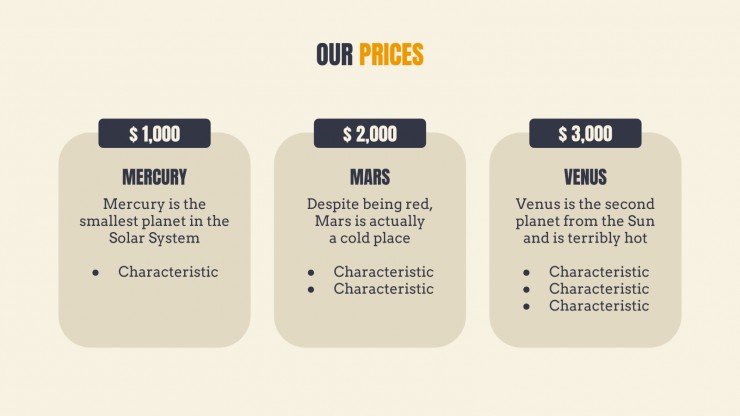Click the $ 3,000 price badge
This screenshot has height=416, width=740.
(585, 134)
